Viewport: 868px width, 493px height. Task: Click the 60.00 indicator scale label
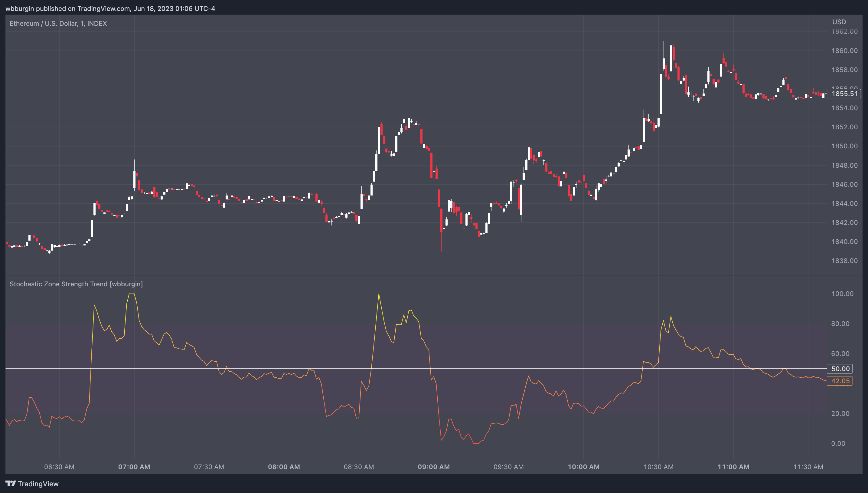click(840, 353)
